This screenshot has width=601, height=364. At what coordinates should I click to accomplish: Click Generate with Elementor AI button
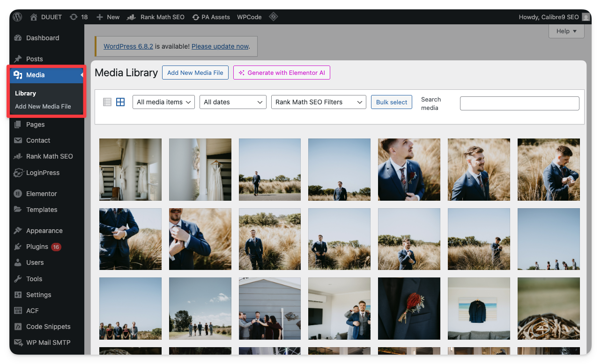pyautogui.click(x=282, y=73)
